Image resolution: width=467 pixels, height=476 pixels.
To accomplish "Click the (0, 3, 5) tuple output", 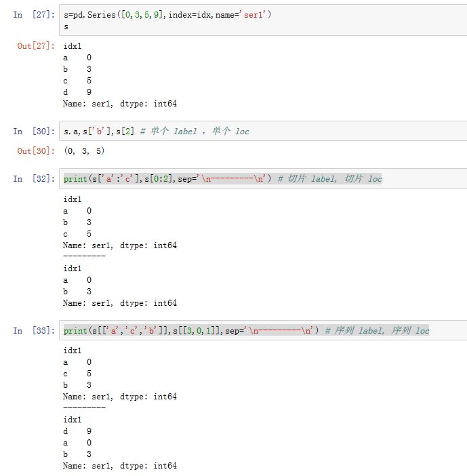I will point(84,151).
